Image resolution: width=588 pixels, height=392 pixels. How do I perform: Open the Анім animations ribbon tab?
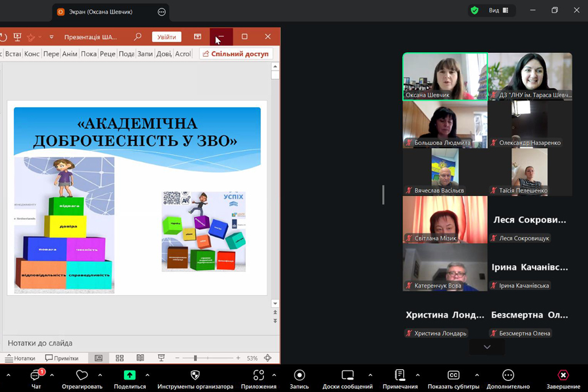tap(69, 54)
